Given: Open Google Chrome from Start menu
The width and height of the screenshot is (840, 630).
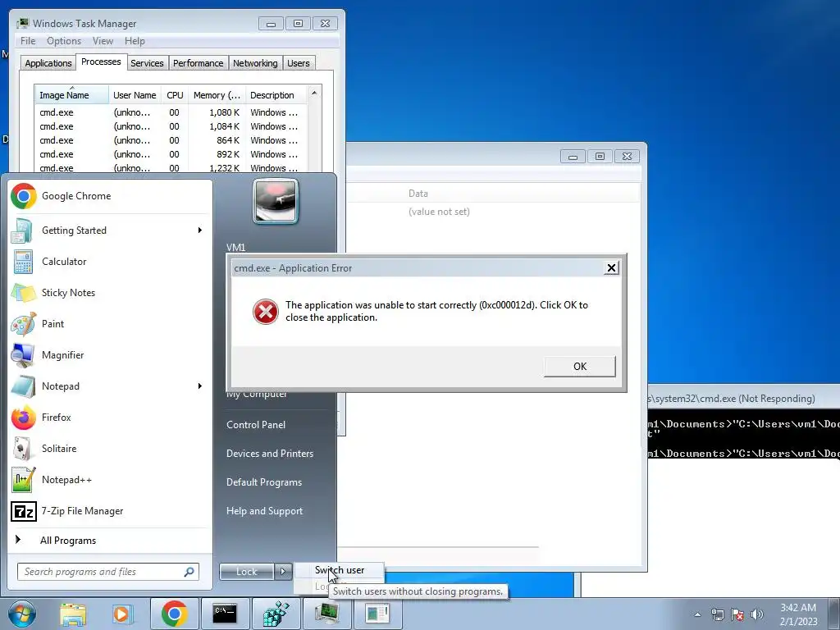Looking at the screenshot, I should coord(110,196).
